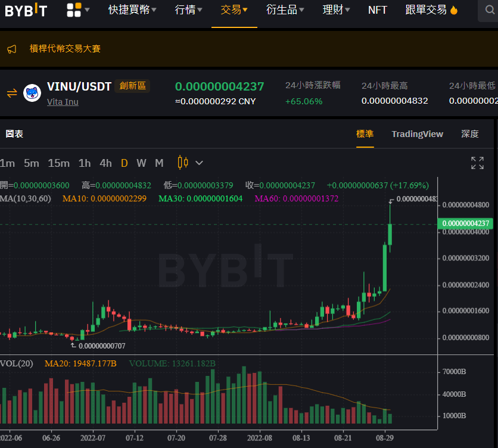Click the swap pair arrows icon
The height and width of the screenshot is (448, 498).
12,93
